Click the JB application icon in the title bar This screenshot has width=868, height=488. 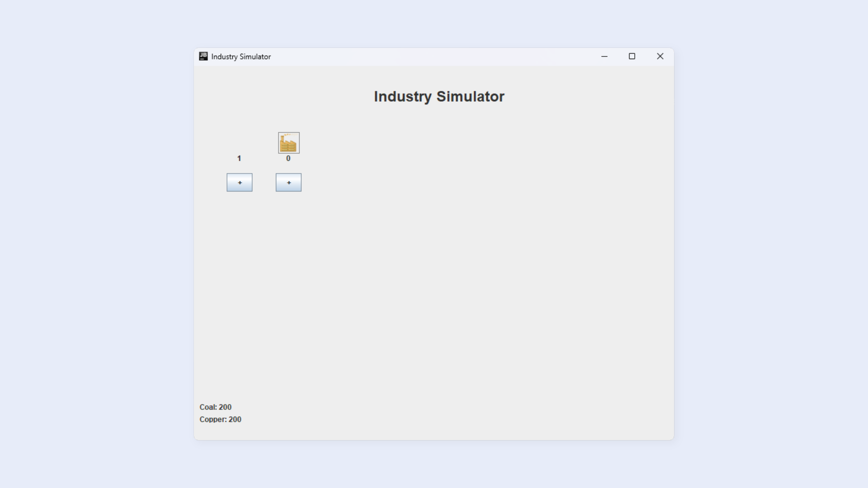[203, 56]
